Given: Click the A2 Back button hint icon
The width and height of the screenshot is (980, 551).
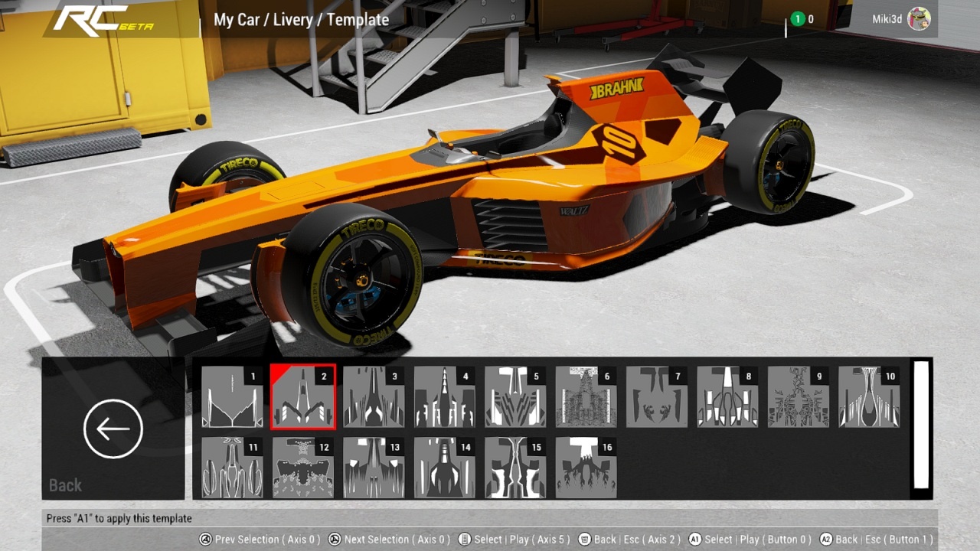Looking at the screenshot, I should [x=826, y=540].
